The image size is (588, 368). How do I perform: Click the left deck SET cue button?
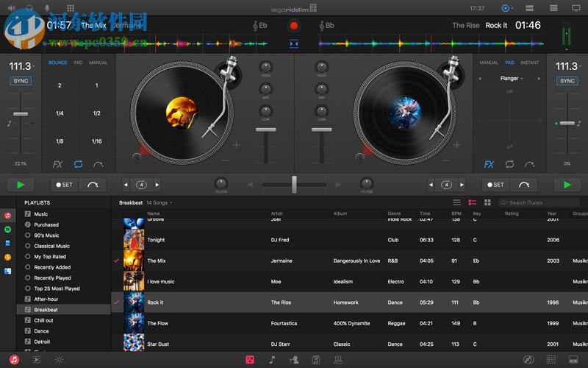click(x=65, y=185)
